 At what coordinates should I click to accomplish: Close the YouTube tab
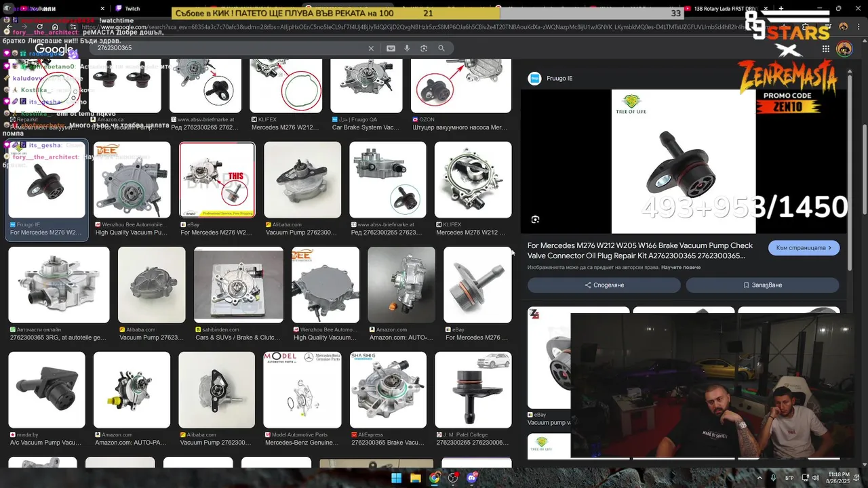coord(103,9)
